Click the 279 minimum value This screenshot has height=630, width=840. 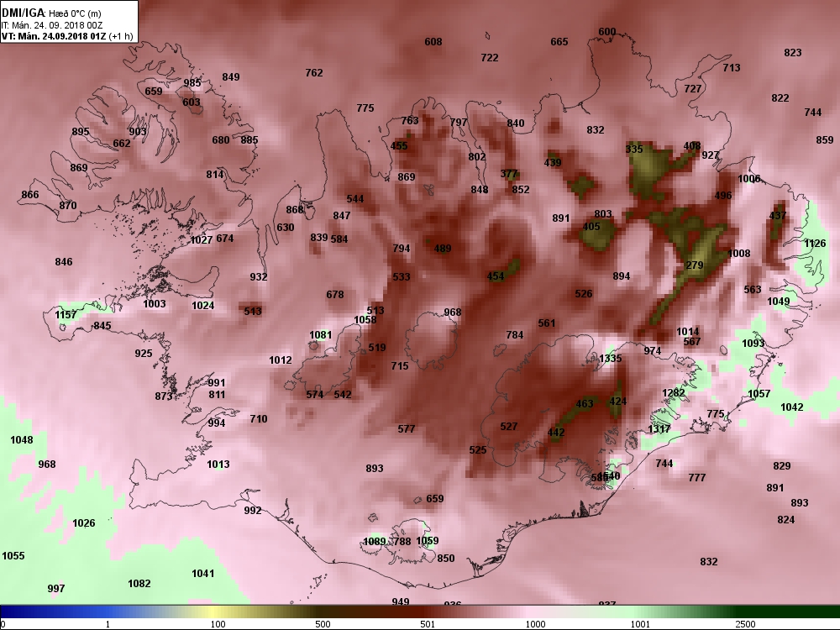point(695,265)
